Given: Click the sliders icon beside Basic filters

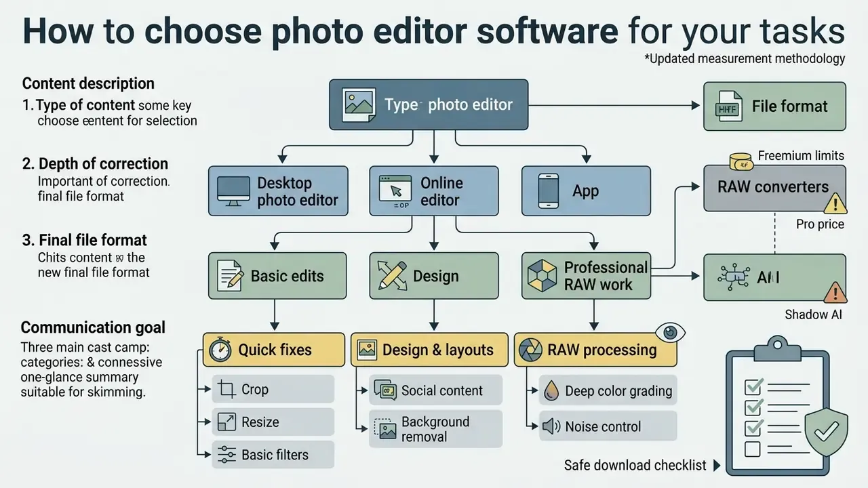Looking at the screenshot, I should click(225, 455).
